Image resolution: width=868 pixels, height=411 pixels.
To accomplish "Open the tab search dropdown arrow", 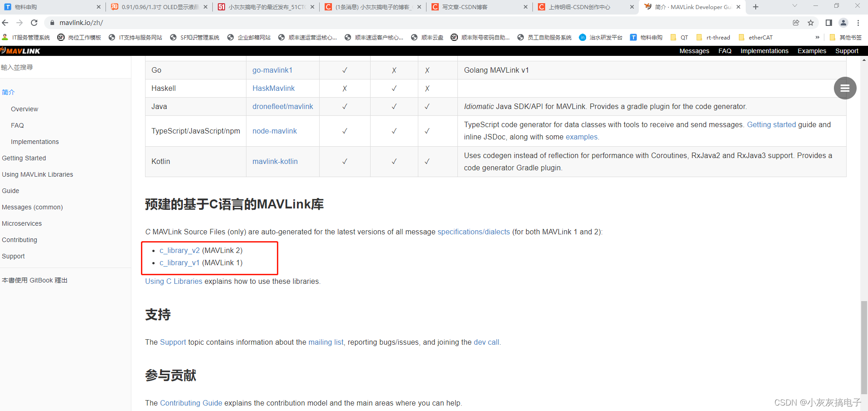I will pyautogui.click(x=794, y=6).
